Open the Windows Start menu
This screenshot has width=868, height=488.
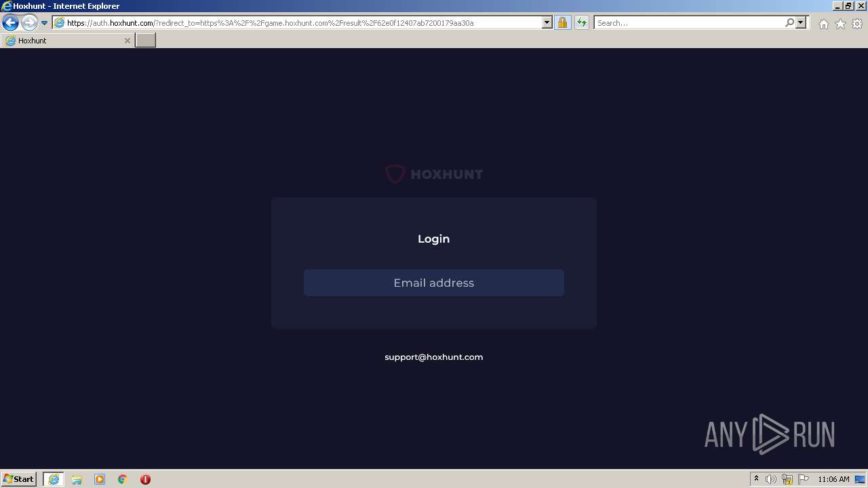(x=19, y=479)
